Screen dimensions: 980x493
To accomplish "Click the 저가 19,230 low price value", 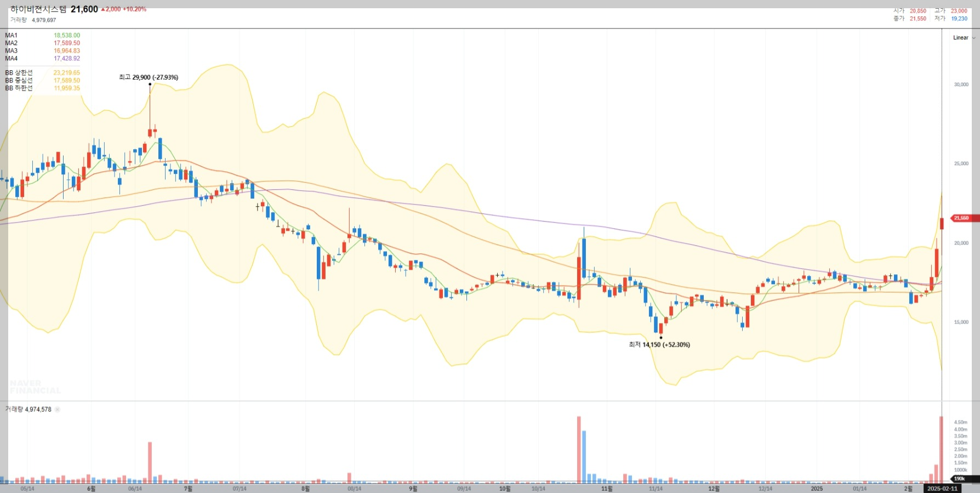I will (x=959, y=19).
